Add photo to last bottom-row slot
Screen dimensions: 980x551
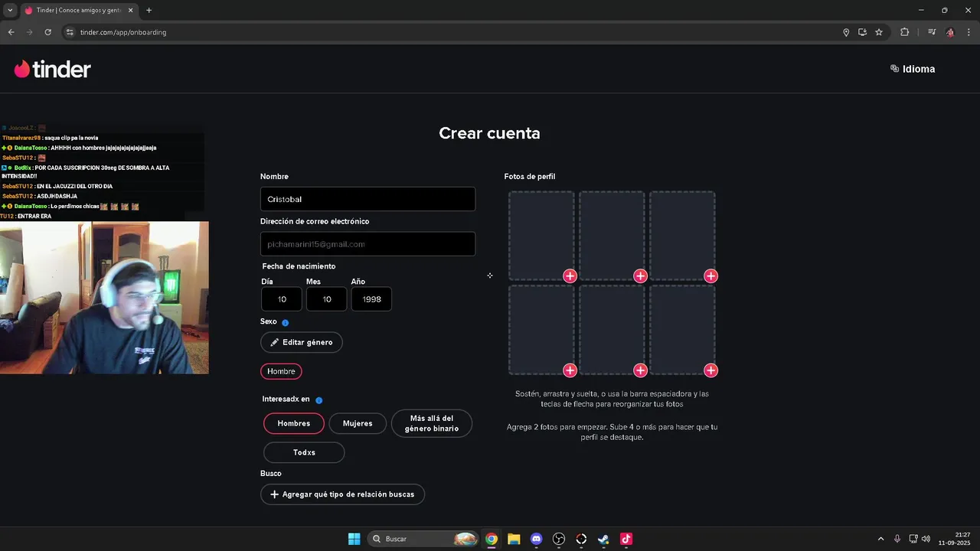pyautogui.click(x=710, y=370)
